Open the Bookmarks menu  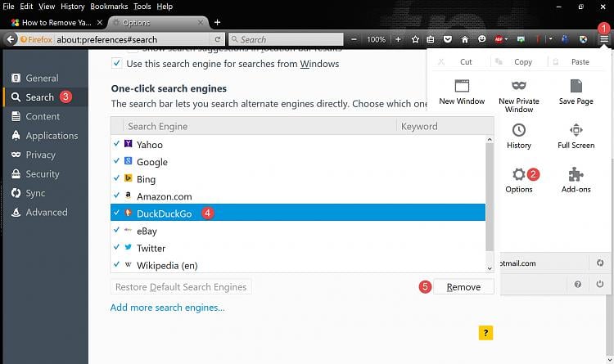[x=109, y=7]
